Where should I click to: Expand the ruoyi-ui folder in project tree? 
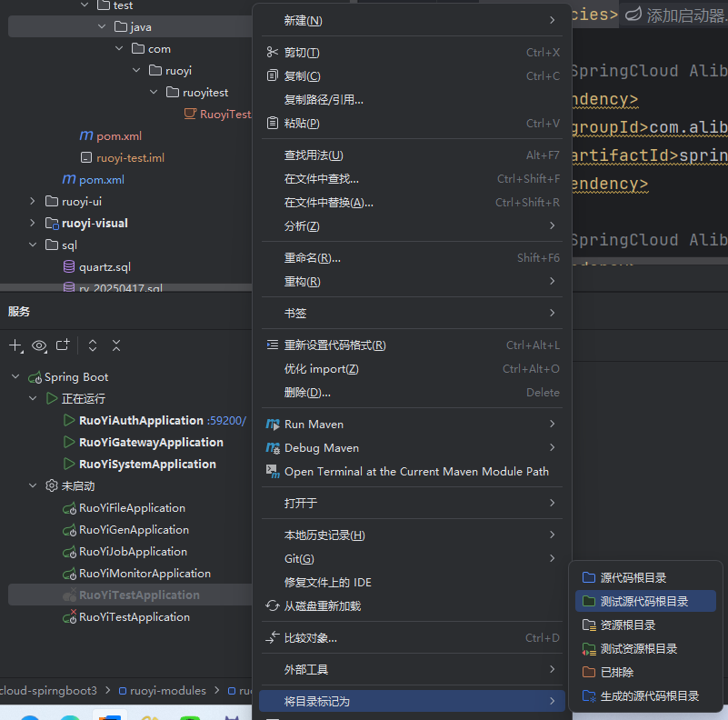(33, 202)
